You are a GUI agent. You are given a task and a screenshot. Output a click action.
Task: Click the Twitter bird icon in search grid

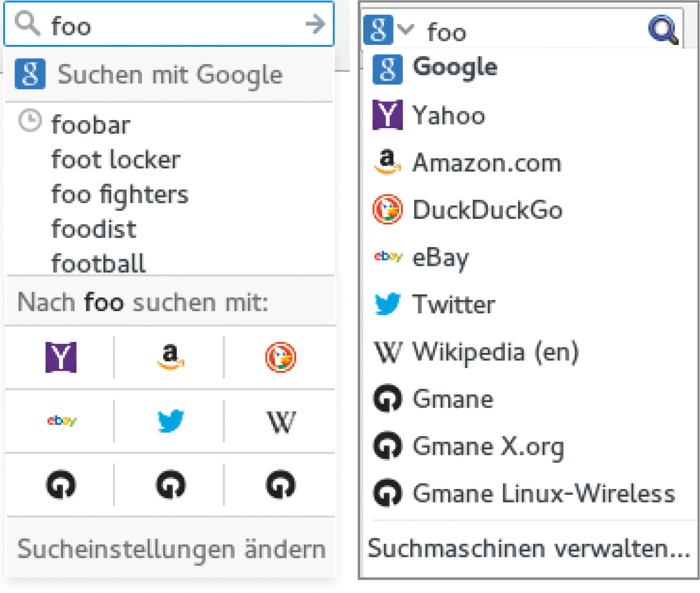170,421
